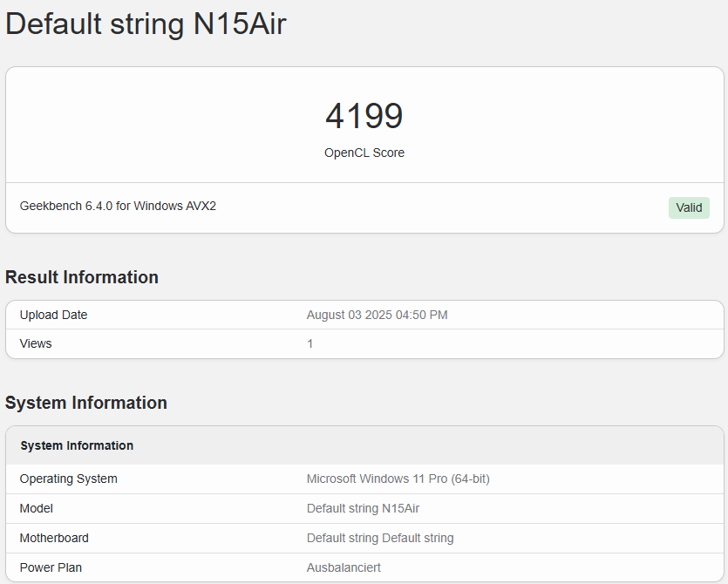Click the Power Plan row label
Image resolution: width=728 pixels, height=584 pixels.
51,567
